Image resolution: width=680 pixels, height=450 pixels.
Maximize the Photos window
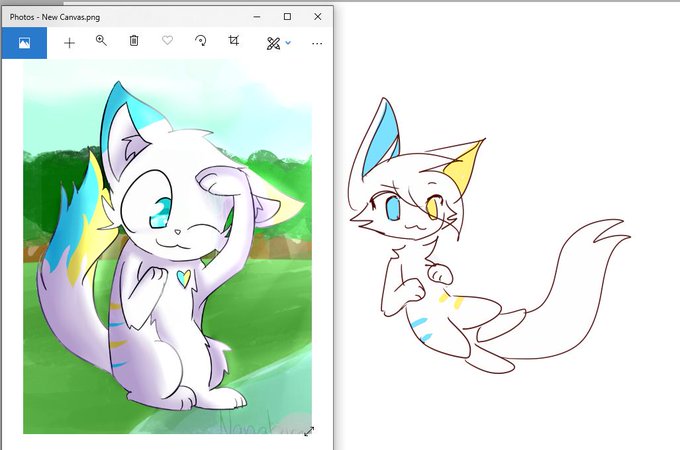tap(287, 16)
